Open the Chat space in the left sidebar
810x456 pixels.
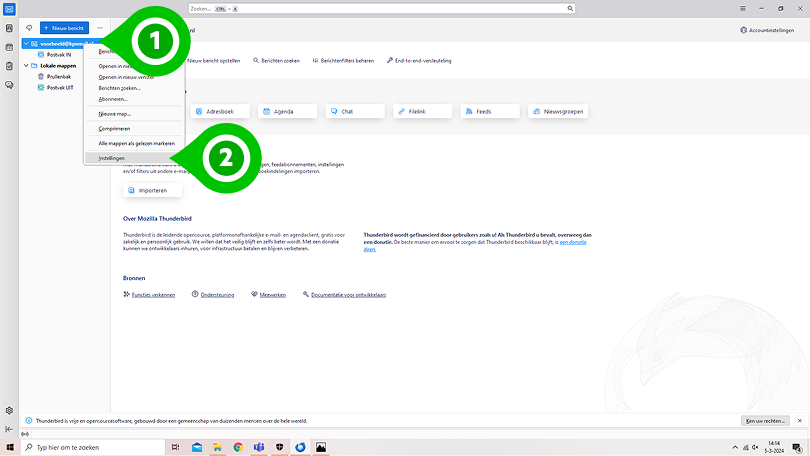coord(9,85)
